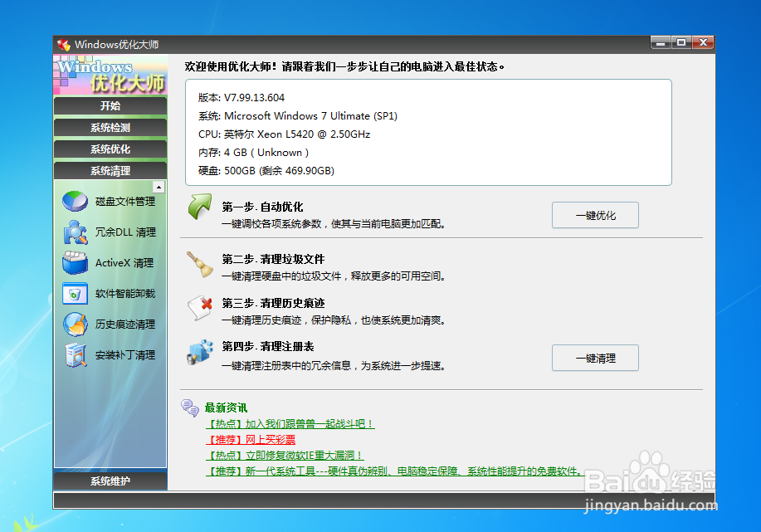Click the 硬盘 500GB line
Viewport: 761px width, 532px height.
pyautogui.click(x=266, y=171)
